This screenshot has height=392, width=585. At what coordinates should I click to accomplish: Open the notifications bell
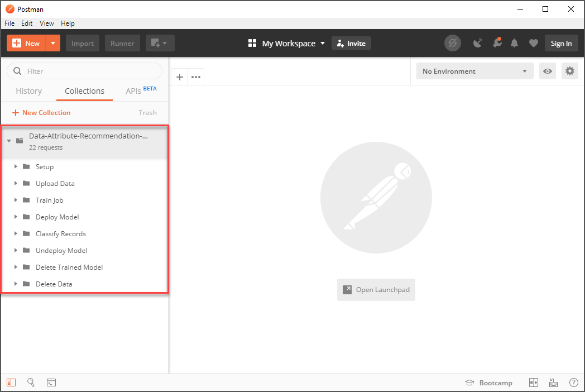point(515,44)
